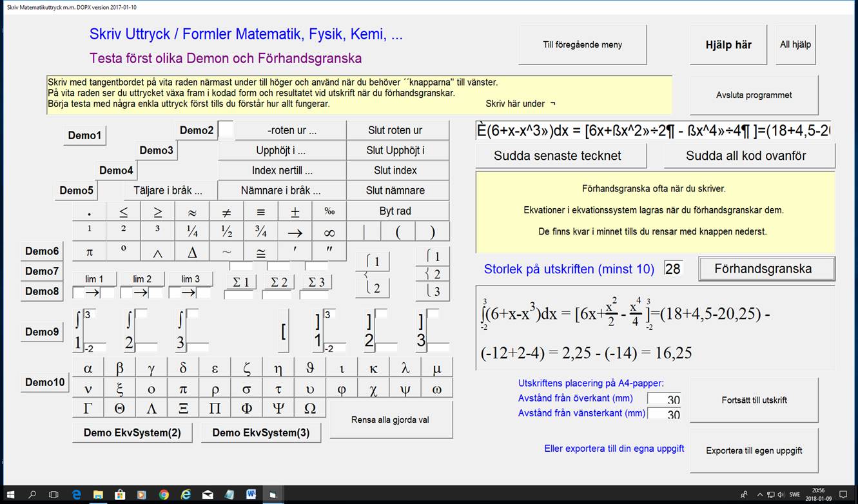Insert the capital Omega Ω letter
Screen dimensions: 858x504
(x=309, y=408)
